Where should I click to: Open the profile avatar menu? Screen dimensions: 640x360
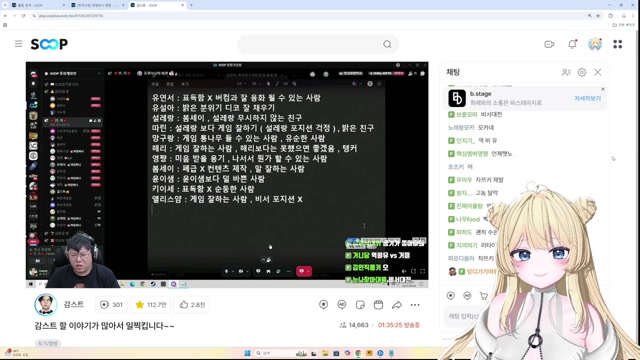(x=595, y=44)
